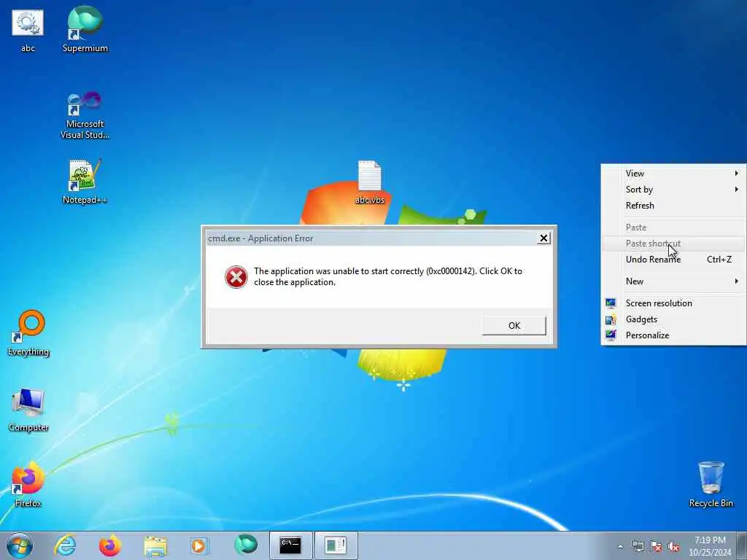Click the Paste shortcut entry

coord(673,244)
